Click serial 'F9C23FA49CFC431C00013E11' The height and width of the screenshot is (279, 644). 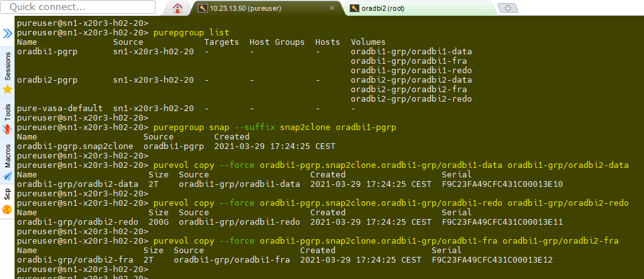[x=502, y=222]
